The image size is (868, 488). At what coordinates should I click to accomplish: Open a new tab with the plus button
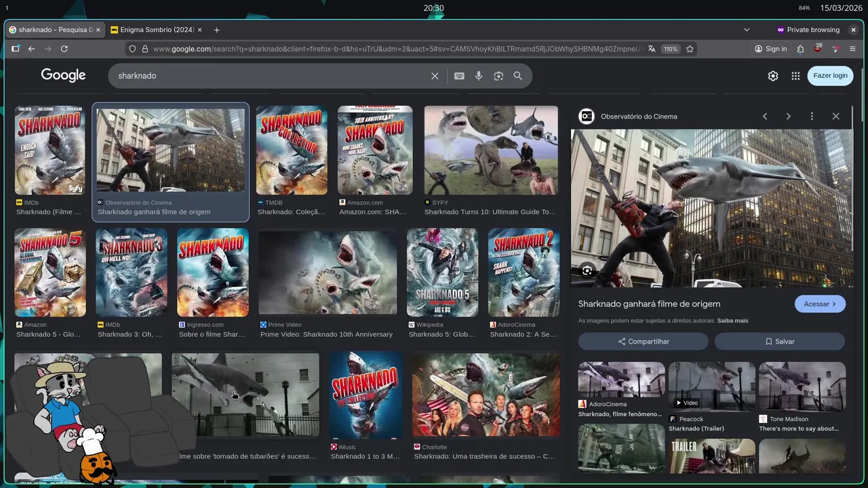(216, 30)
